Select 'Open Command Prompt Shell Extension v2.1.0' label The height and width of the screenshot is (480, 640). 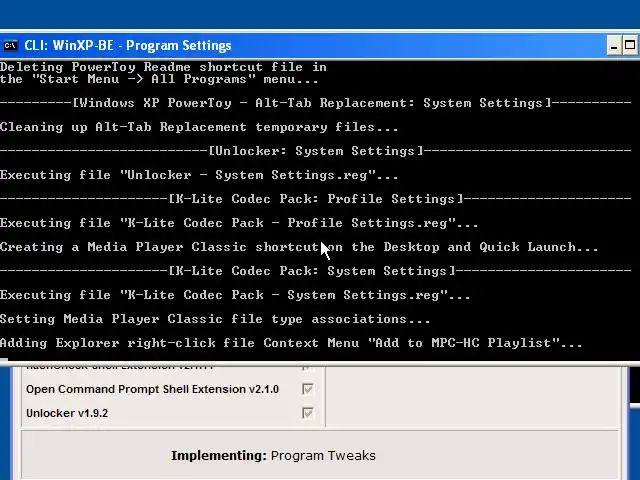point(152,389)
